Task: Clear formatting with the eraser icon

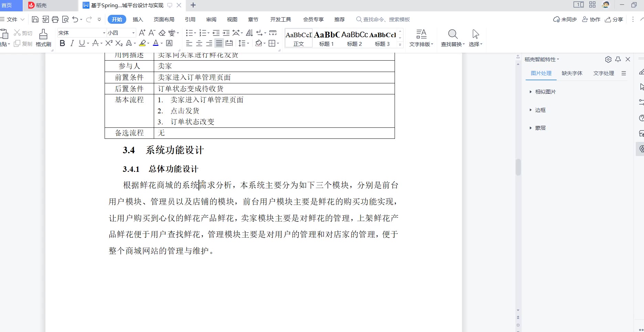Action: pos(162,33)
